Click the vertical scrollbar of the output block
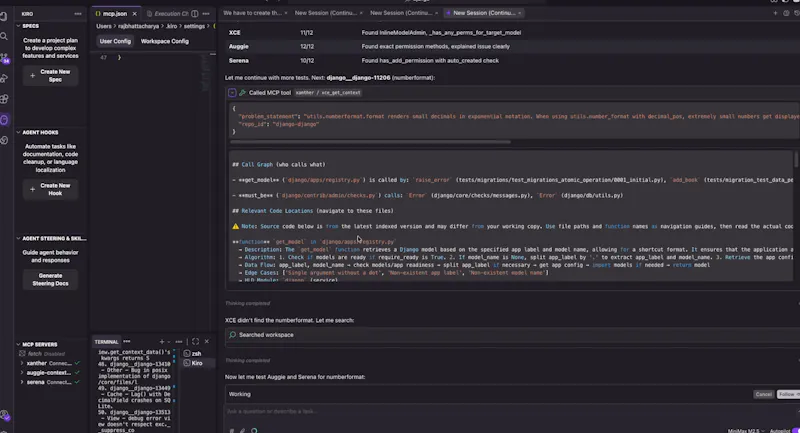800x433 pixels. pos(795,160)
